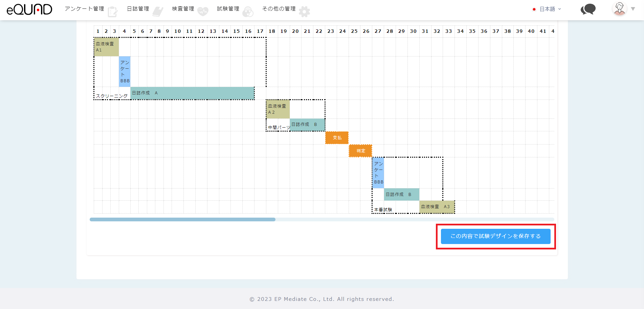644x309 pixels.
Task: Open the chat speech bubble icon
Action: pyautogui.click(x=588, y=9)
